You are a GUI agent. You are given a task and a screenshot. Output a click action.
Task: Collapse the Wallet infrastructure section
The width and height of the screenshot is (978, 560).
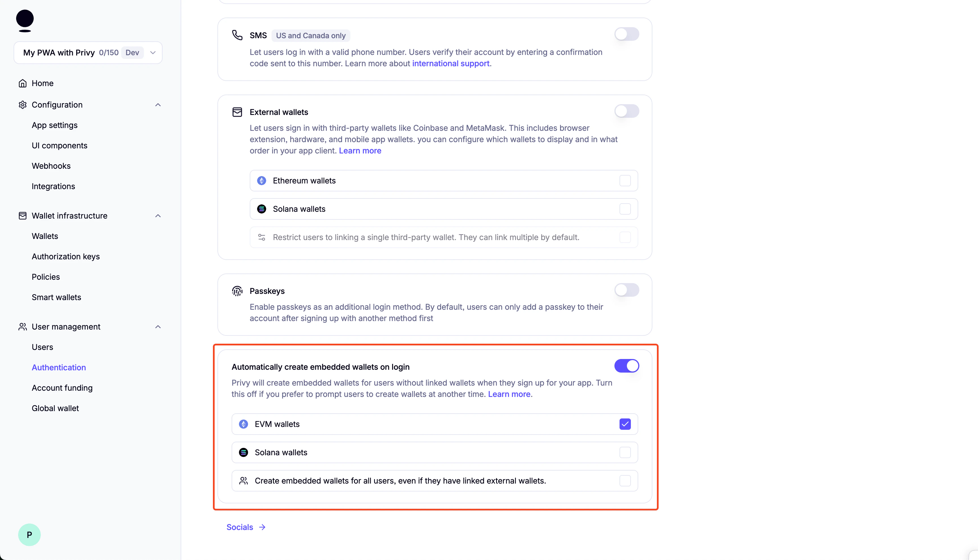(x=158, y=216)
